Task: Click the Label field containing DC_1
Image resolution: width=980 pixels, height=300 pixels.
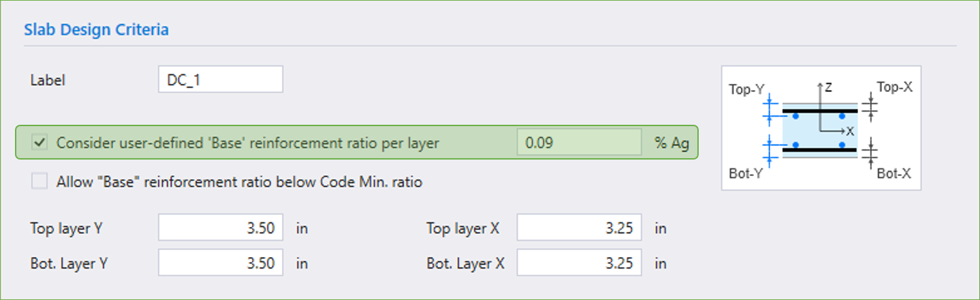Action: click(x=220, y=80)
